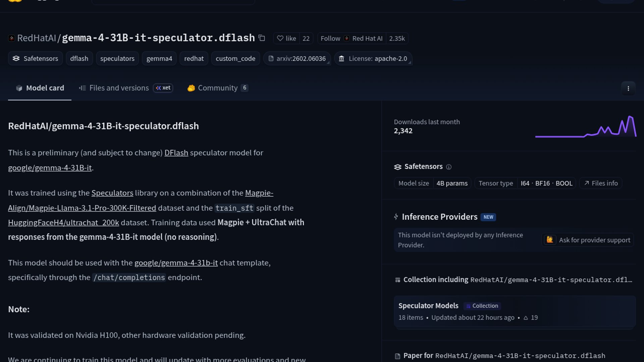Open the DFlash link
Viewport: 644px width, 362px height.
pyautogui.click(x=176, y=153)
